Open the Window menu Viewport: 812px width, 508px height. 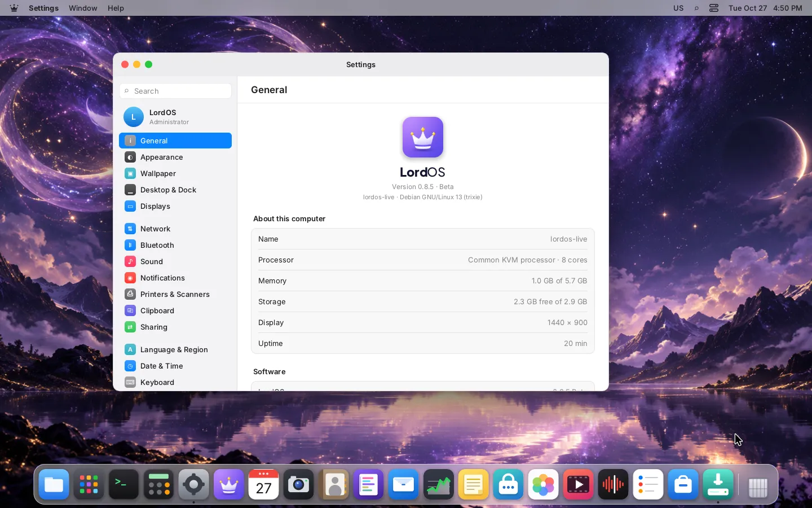83,8
